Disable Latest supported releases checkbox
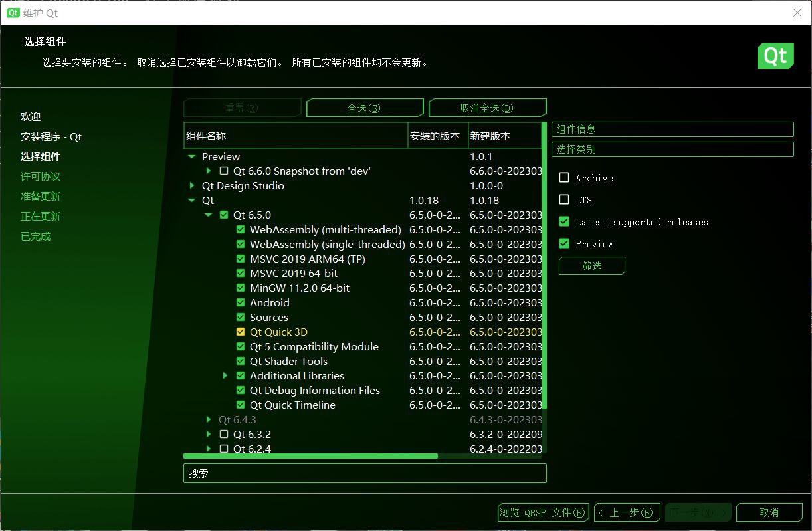This screenshot has width=812, height=531. coord(564,222)
